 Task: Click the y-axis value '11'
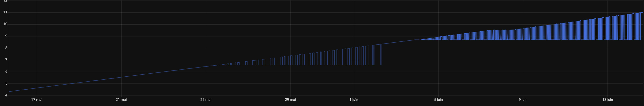[x=5, y=12]
